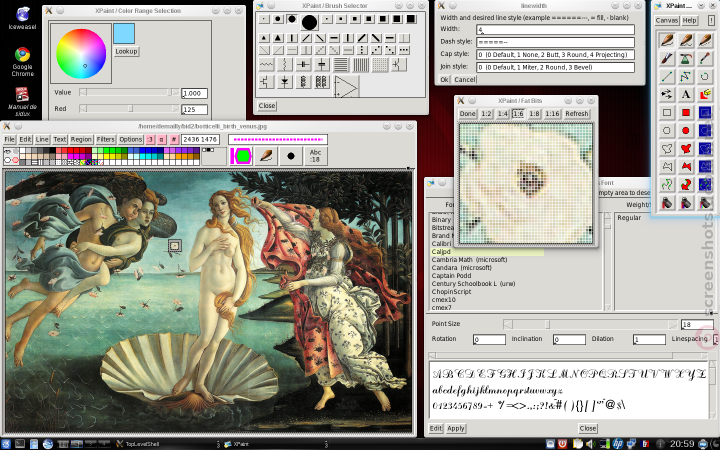Click Refresh in Fat Bits window
The image size is (720, 450).
coord(577,113)
